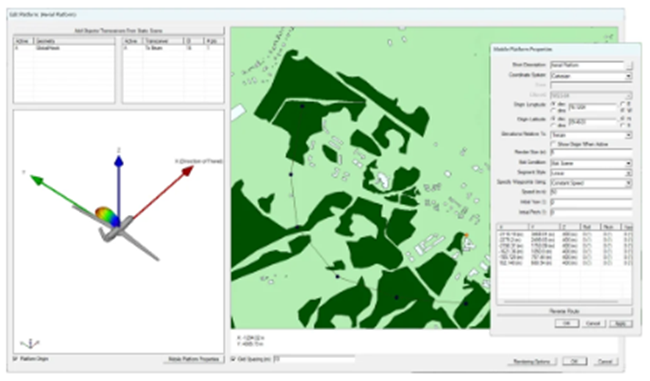The height and width of the screenshot is (381, 650).
Task: Toggle the Grid Spacing checkbox
Action: coord(233,359)
